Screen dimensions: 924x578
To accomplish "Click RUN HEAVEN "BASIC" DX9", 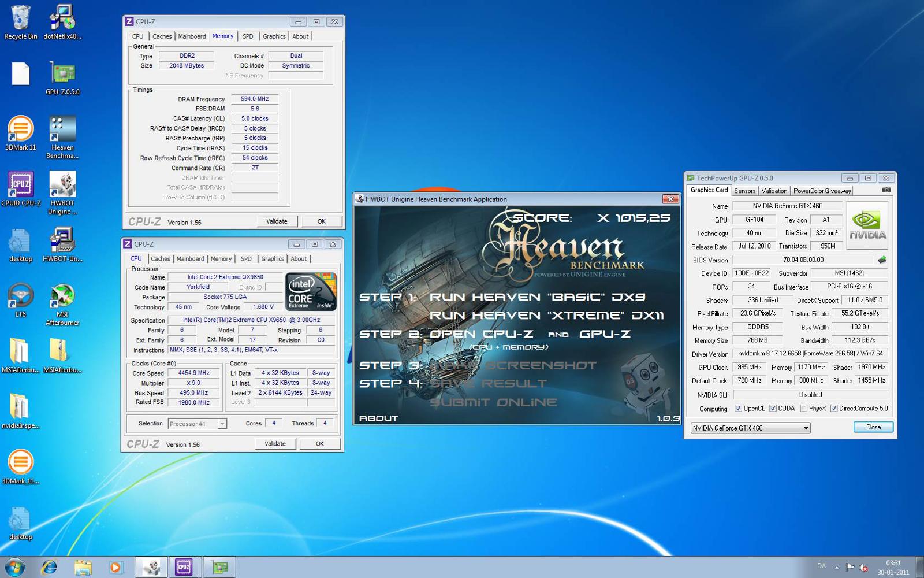I will point(537,297).
